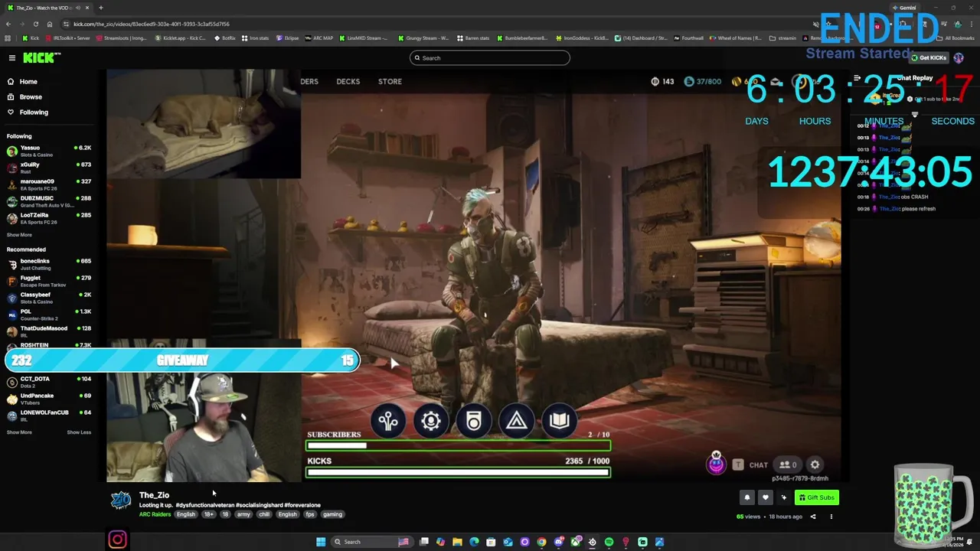Select the chill stream tag
The height and width of the screenshot is (551, 980).
pos(264,514)
